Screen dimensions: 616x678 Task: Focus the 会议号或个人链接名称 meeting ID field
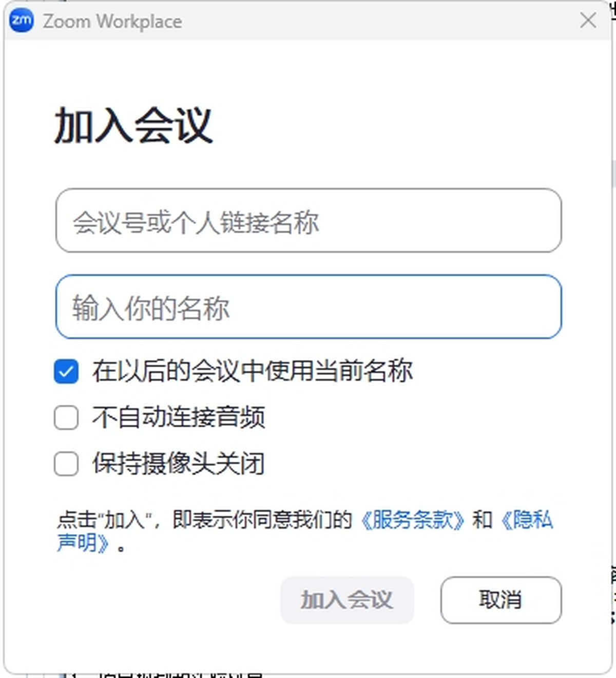click(308, 221)
